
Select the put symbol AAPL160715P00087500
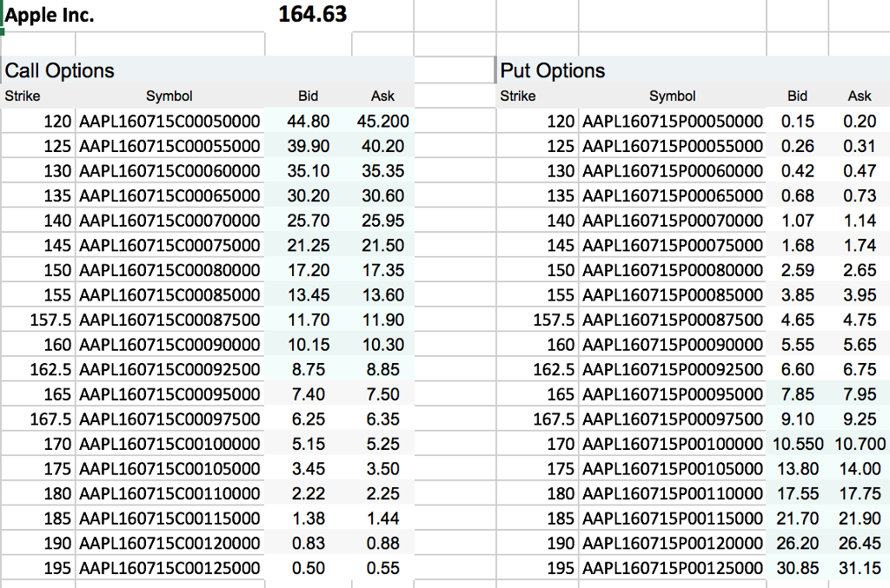[674, 320]
